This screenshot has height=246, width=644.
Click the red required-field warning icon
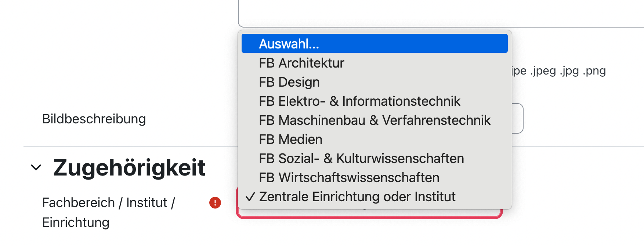(x=215, y=203)
